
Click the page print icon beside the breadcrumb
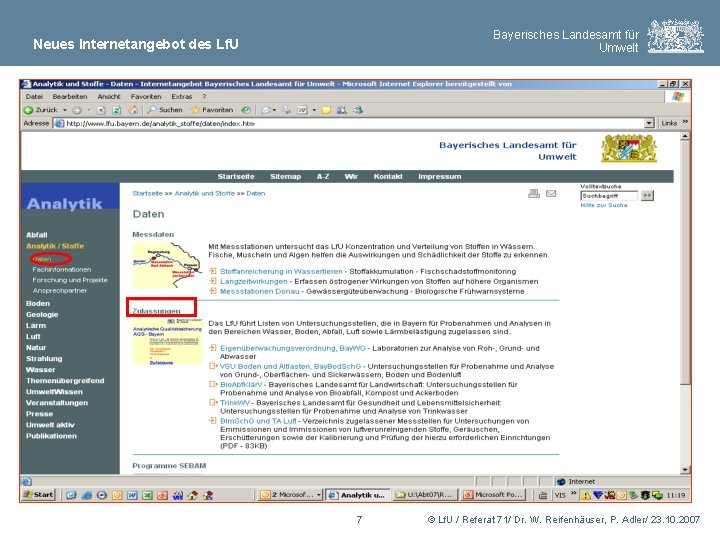point(534,193)
